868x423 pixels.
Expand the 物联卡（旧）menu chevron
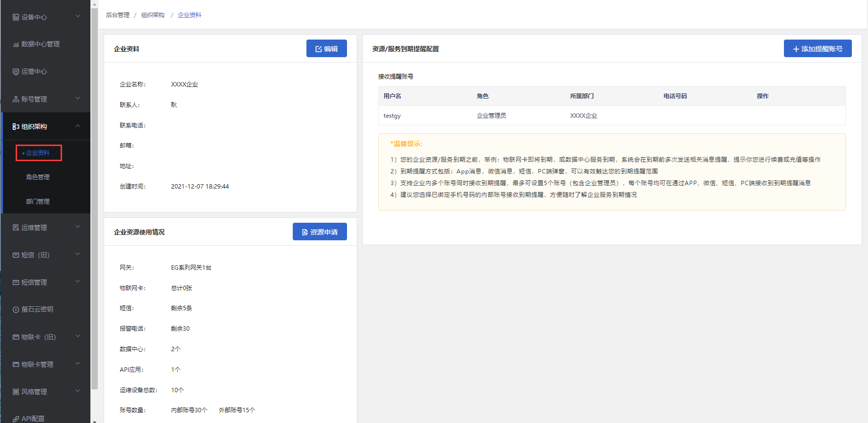point(78,337)
